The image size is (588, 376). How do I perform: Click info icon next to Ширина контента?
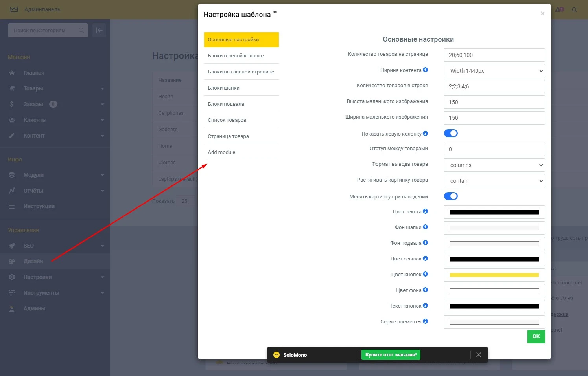click(x=425, y=70)
